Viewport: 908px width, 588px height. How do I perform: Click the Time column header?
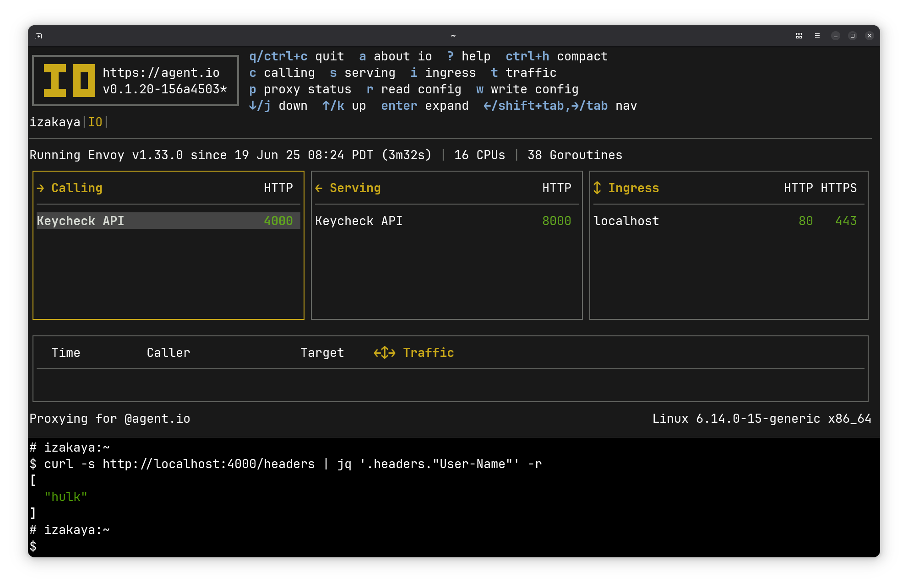point(66,353)
